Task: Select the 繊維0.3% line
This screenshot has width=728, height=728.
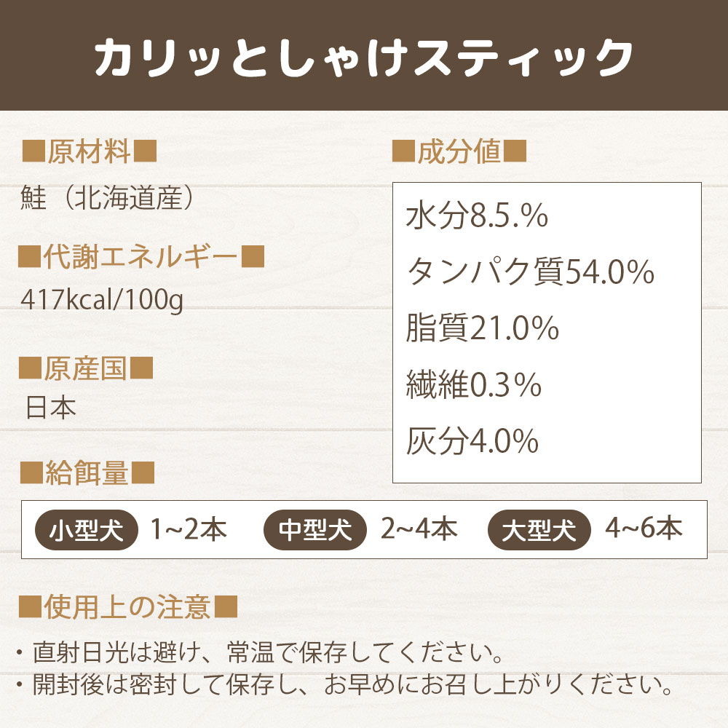Action: [x=474, y=386]
